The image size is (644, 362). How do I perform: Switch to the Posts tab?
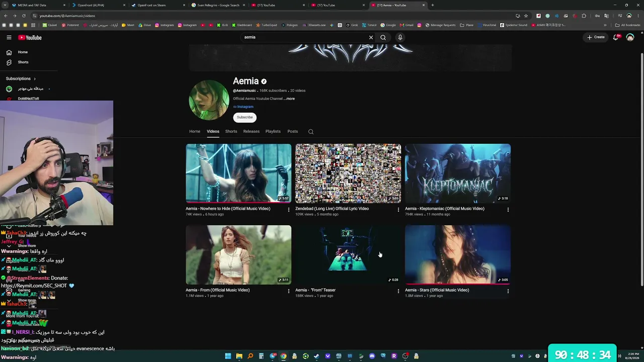click(292, 132)
